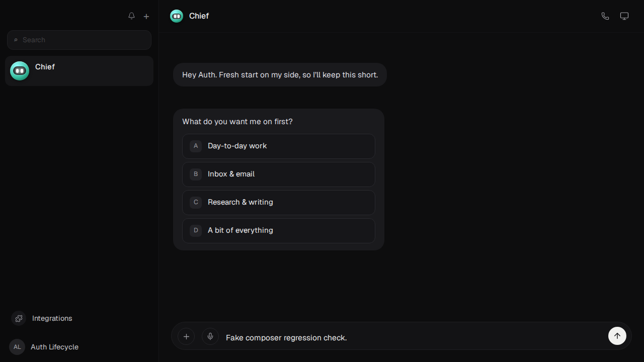Open the Chief conversation in sidebar
The width and height of the screenshot is (644, 362).
pyautogui.click(x=79, y=71)
